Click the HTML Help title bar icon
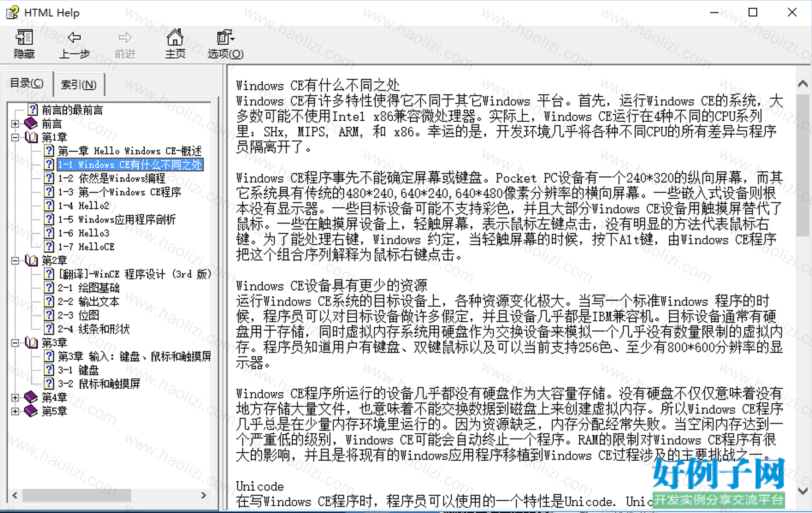812x513 pixels. (12, 12)
